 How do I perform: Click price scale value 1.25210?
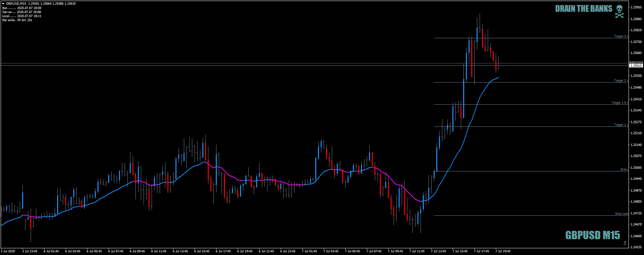636,133
